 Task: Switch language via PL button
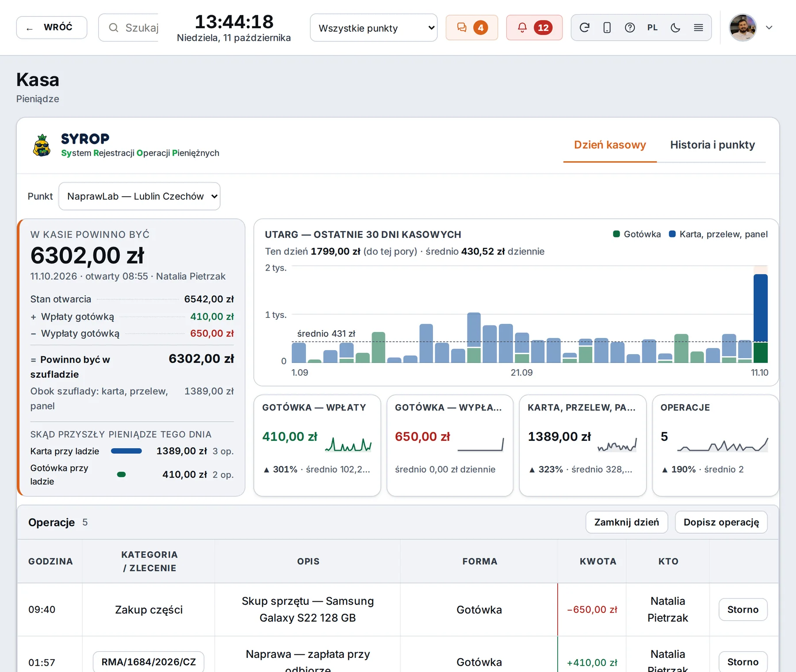(652, 28)
